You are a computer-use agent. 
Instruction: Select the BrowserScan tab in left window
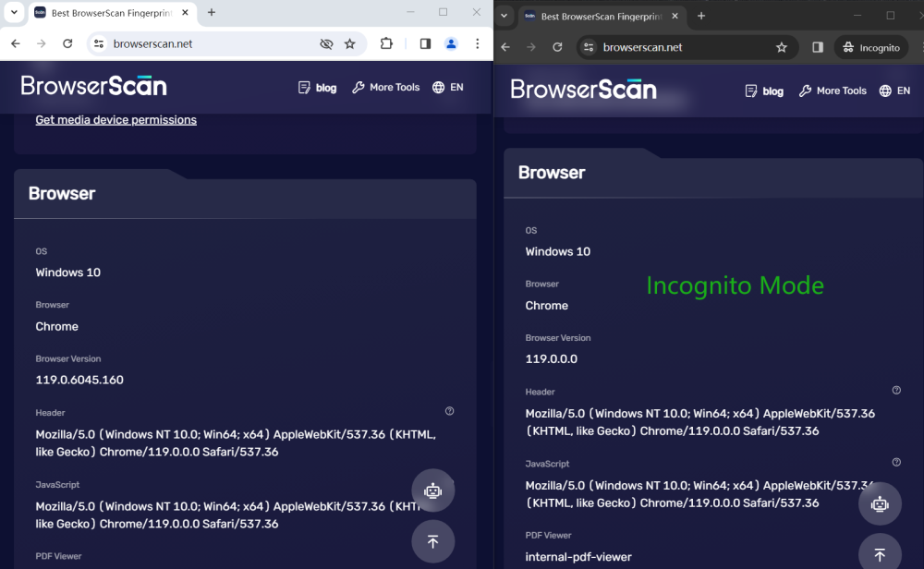point(112,13)
